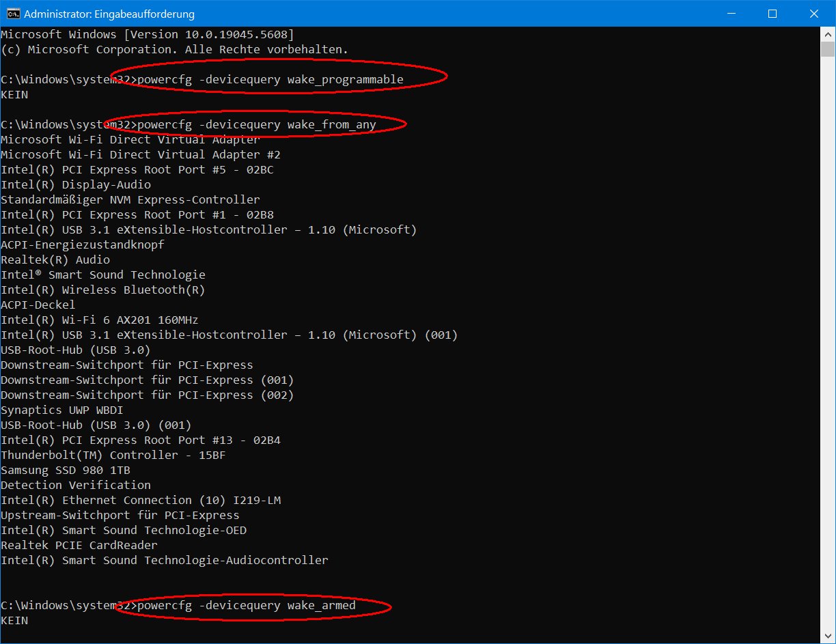The width and height of the screenshot is (836, 644).
Task: Click the 'Intel(R) Wi-Fi 6 AX201 160MHz' line
Action: point(100,320)
